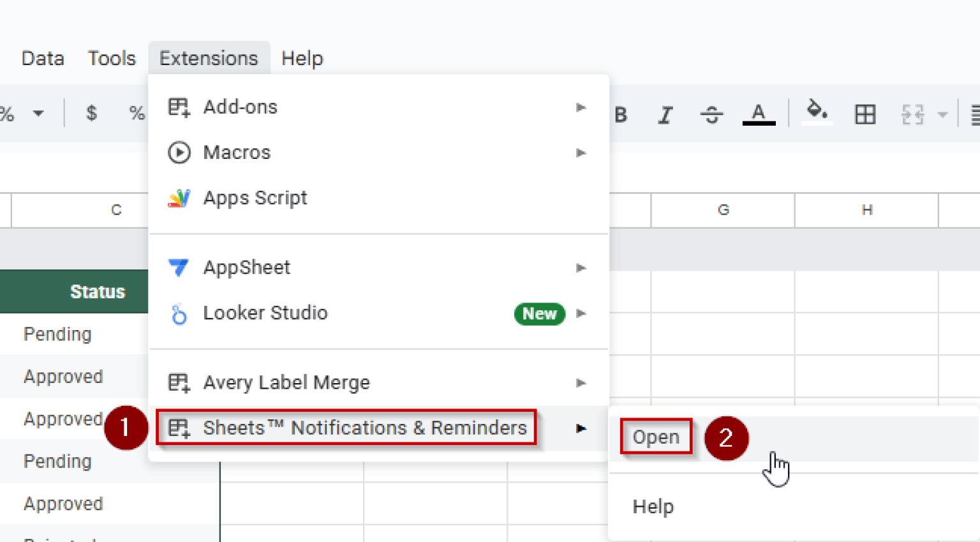The height and width of the screenshot is (542, 980).
Task: Pick the text color swatch
Action: (759, 114)
